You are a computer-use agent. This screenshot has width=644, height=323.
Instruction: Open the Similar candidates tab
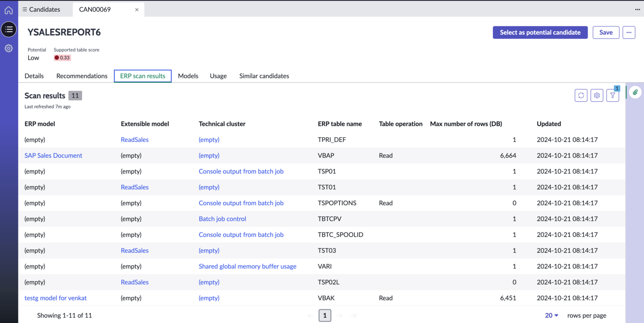(x=264, y=76)
